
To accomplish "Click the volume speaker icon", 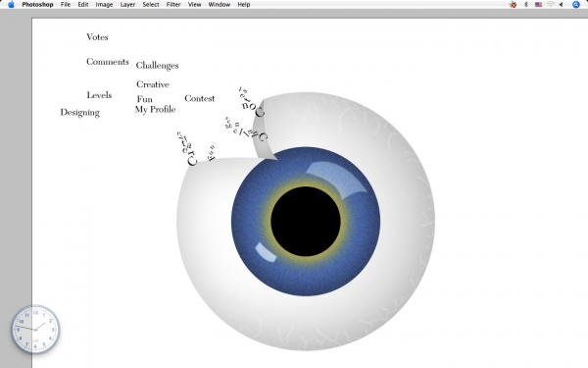I will tap(562, 5).
